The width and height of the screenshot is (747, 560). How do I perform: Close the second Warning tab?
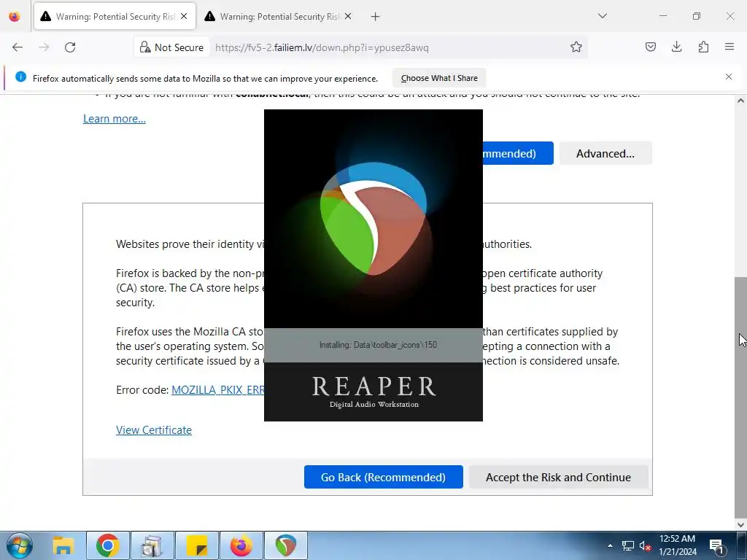coord(348,16)
